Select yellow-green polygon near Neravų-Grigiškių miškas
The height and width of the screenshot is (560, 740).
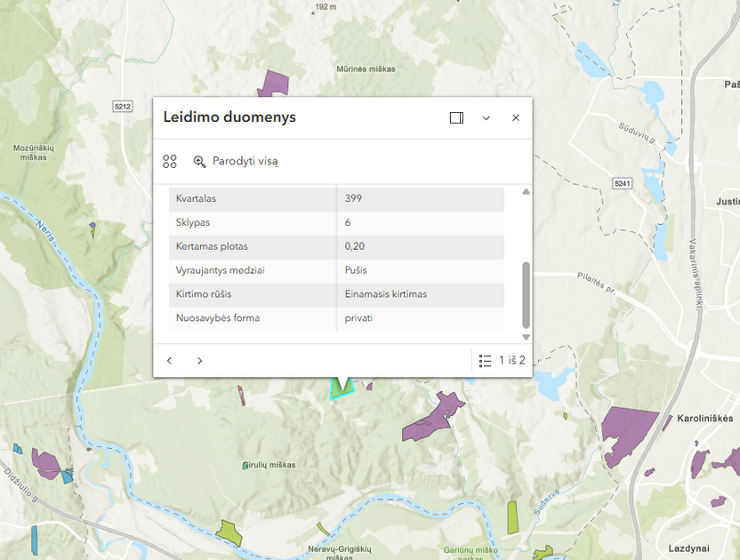(229, 532)
